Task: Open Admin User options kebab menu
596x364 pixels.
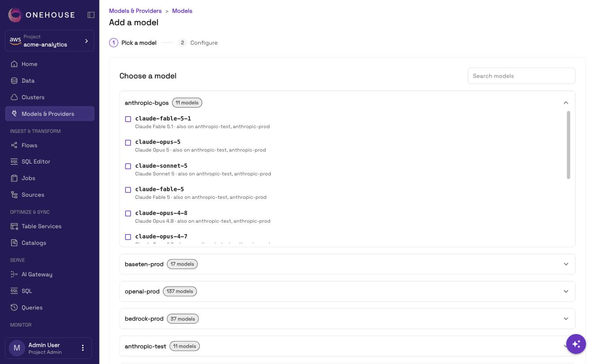Action: [x=83, y=348]
